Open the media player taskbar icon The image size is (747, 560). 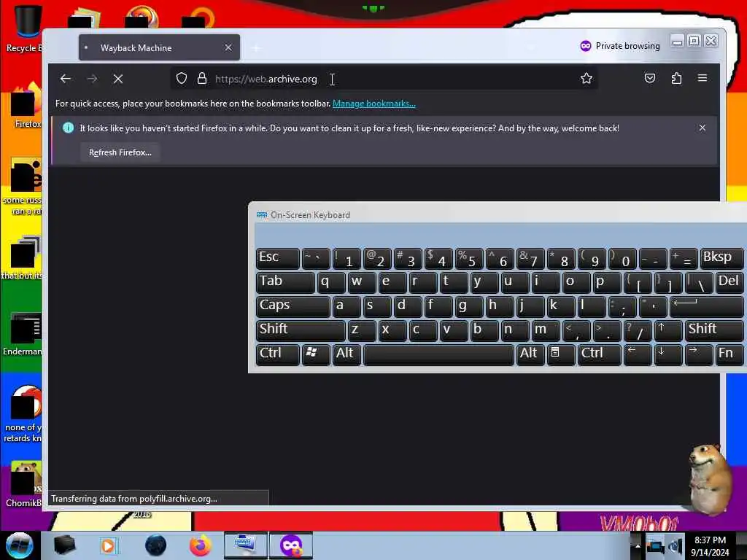(108, 545)
